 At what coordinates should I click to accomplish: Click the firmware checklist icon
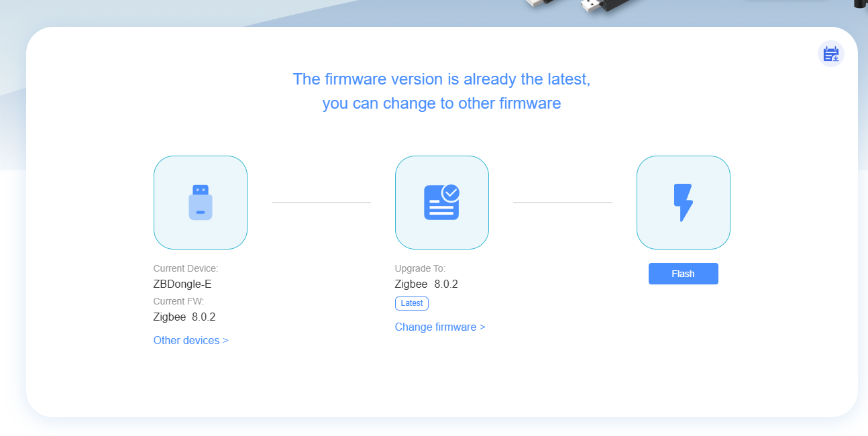442,203
